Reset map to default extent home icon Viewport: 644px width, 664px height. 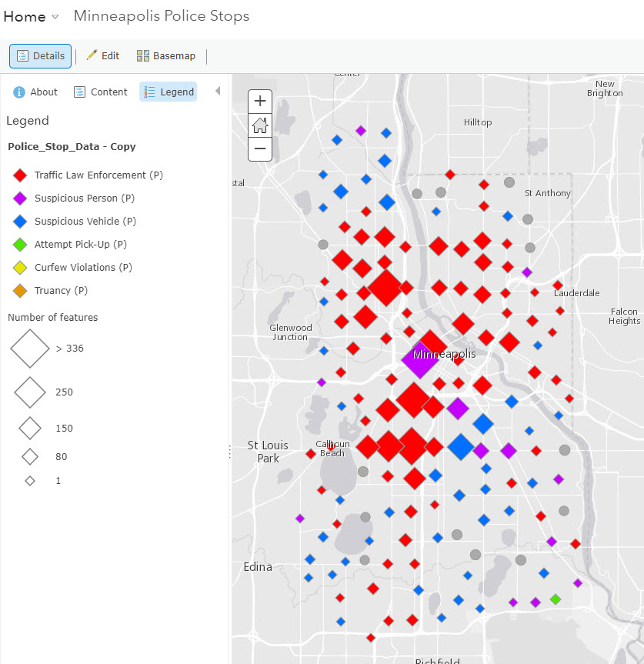(x=260, y=125)
